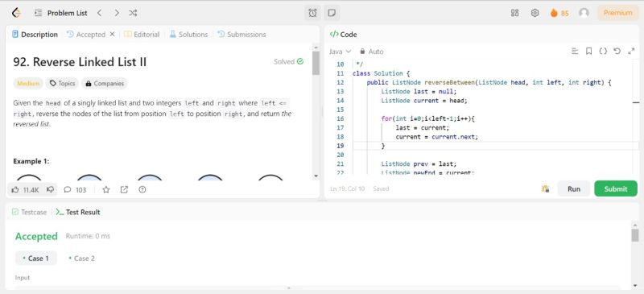Screen dimensions: 644x294
Task: Click the bookmark icon in editor toolbar
Action: pyautogui.click(x=588, y=51)
